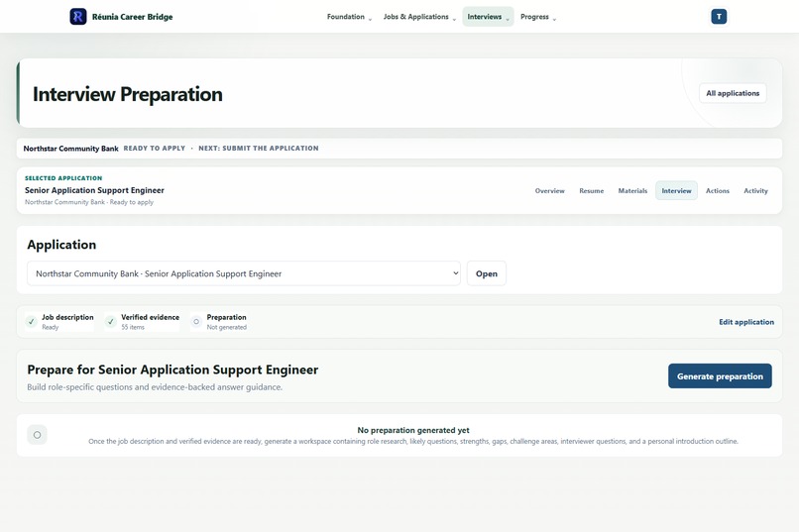Click the Build role-specific questions description text
The width and height of the screenshot is (799, 532).
[x=155, y=387]
